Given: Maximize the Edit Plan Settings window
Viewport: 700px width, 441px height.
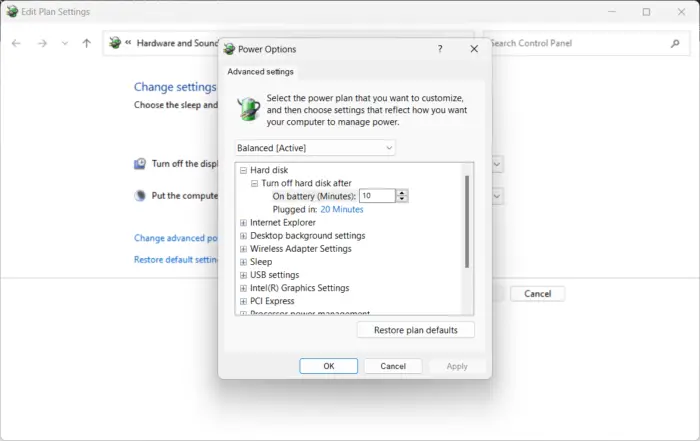Looking at the screenshot, I should 646,12.
